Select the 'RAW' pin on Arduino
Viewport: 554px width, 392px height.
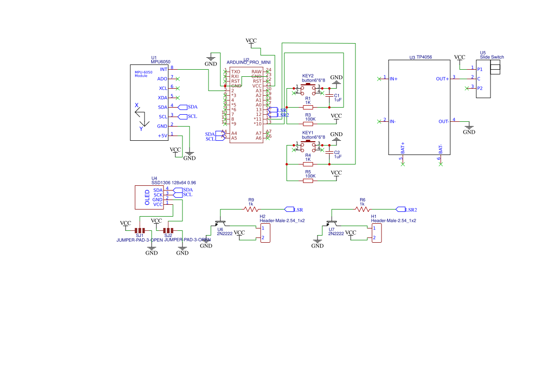(x=256, y=72)
